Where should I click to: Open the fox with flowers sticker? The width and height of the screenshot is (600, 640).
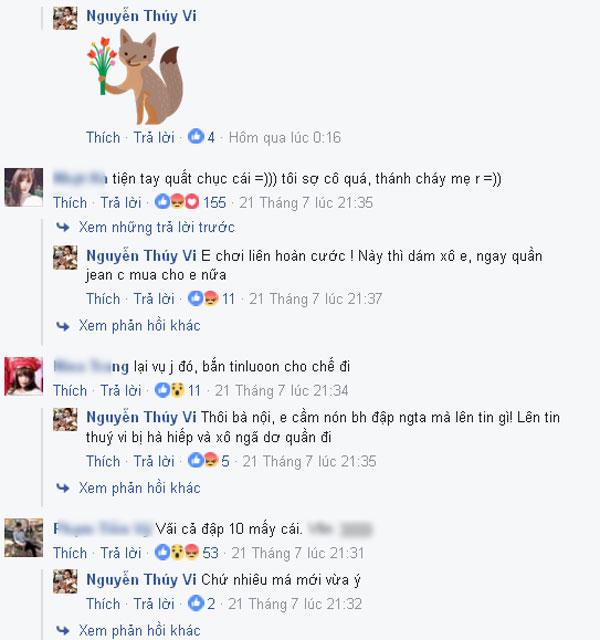[135, 76]
